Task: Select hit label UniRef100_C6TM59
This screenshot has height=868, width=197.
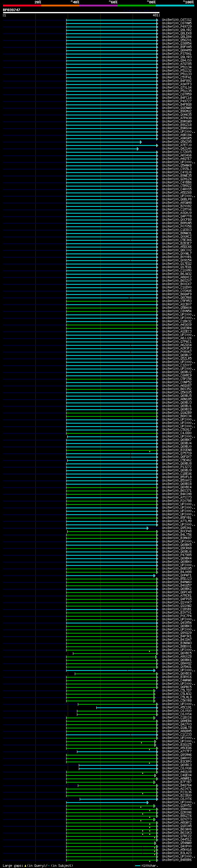Action: pos(177,94)
